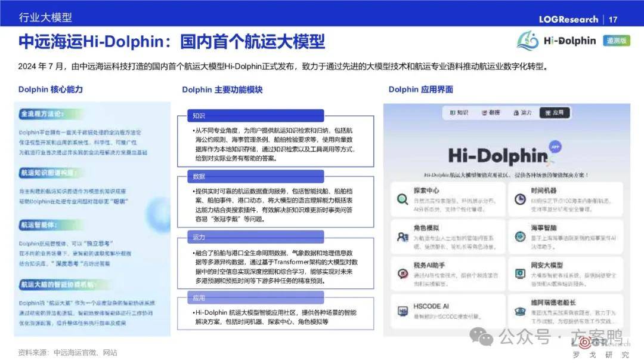Click the Dolphin 核心能力 section heading
Viewport: 644px width, 363px height.
[51, 89]
